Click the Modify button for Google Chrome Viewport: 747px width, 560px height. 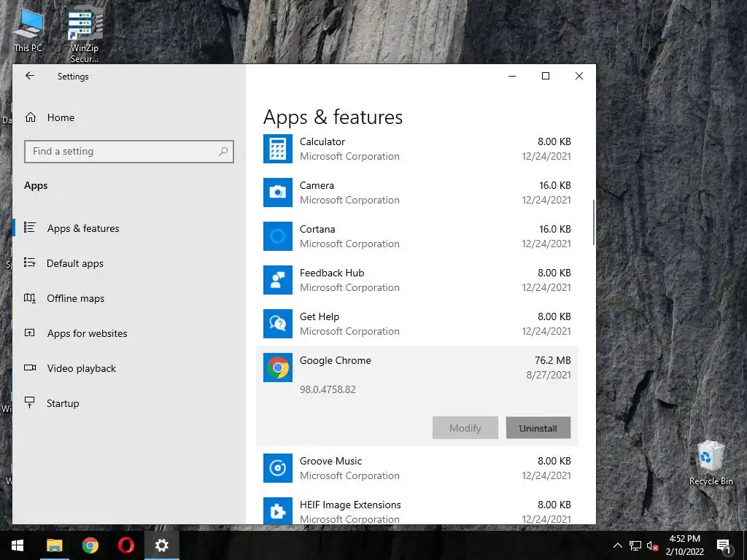tap(465, 427)
